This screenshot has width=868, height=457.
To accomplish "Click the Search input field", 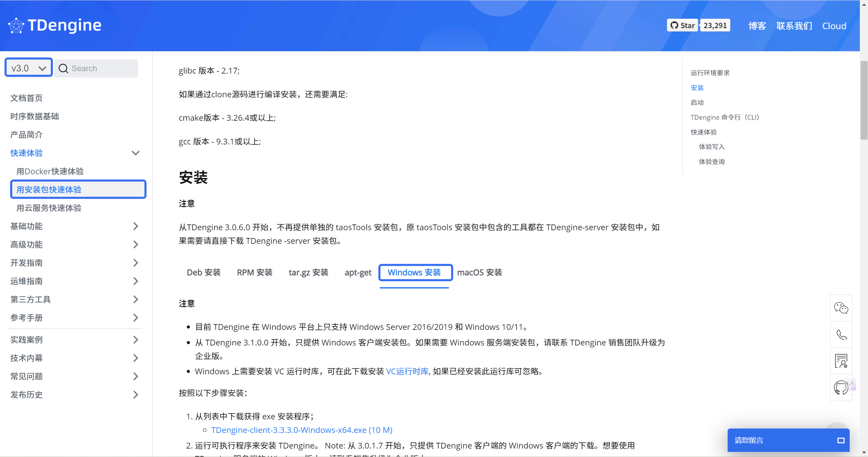I will [96, 68].
